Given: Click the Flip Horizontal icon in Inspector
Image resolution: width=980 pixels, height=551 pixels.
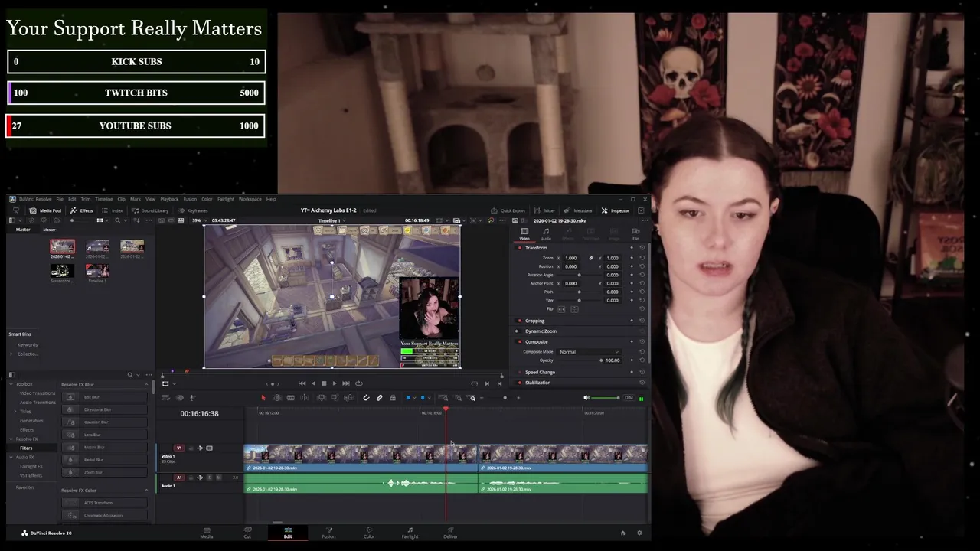Looking at the screenshot, I should (561, 309).
